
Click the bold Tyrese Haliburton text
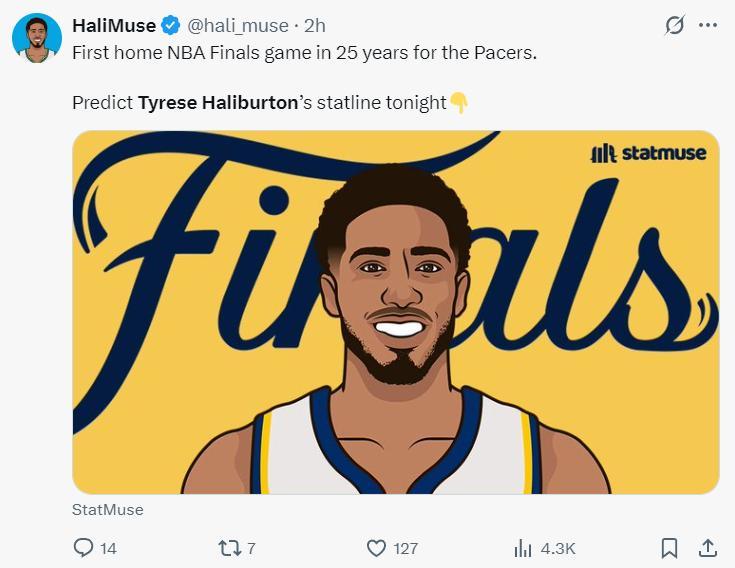[218, 103]
